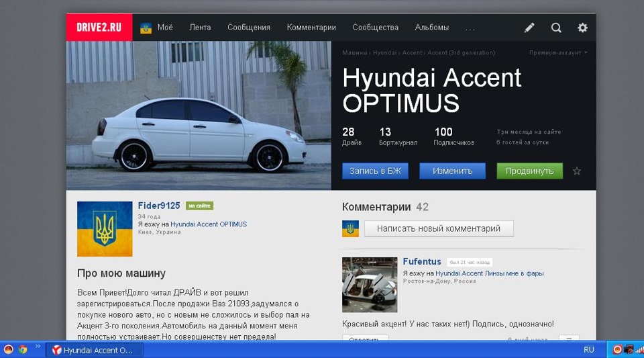Image resolution: width=644 pixels, height=358 pixels.
Task: Click the Написать новый комментарий field
Action: point(439,228)
